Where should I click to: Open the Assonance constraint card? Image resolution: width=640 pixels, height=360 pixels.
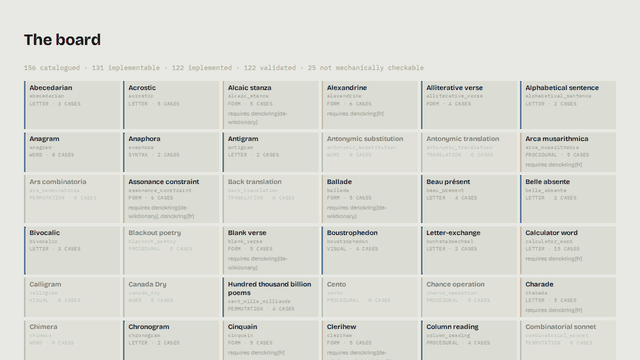coord(171,199)
